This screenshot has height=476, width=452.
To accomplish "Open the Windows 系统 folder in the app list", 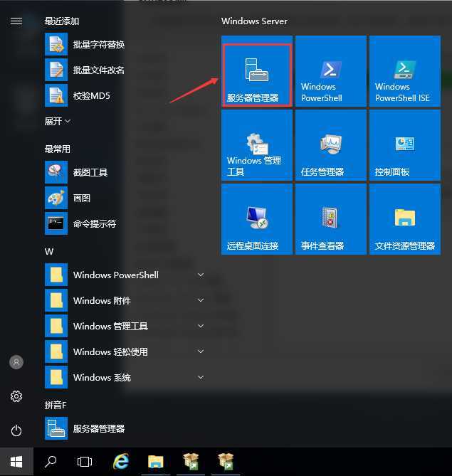I will [125, 377].
